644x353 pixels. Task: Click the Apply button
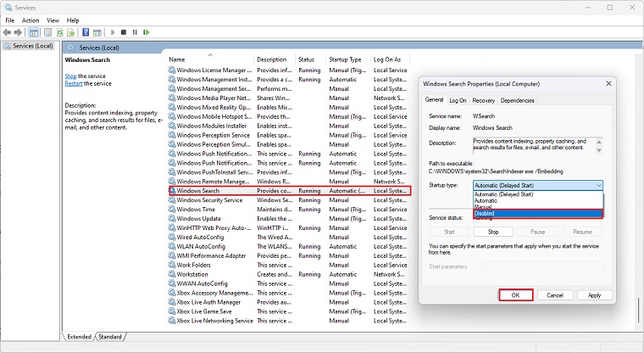[594, 295]
